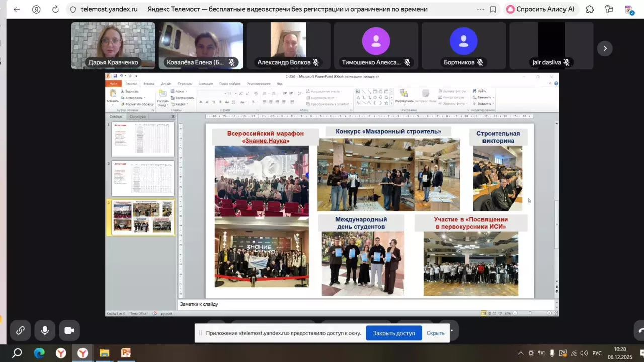Reload the page in the browser toolbar

pyautogui.click(x=55, y=9)
